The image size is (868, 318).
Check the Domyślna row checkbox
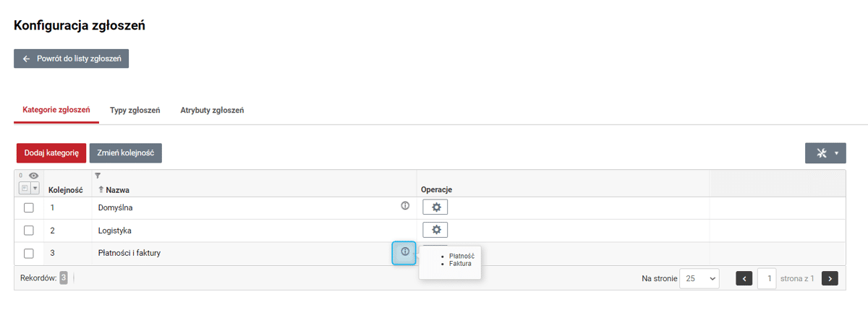click(29, 207)
